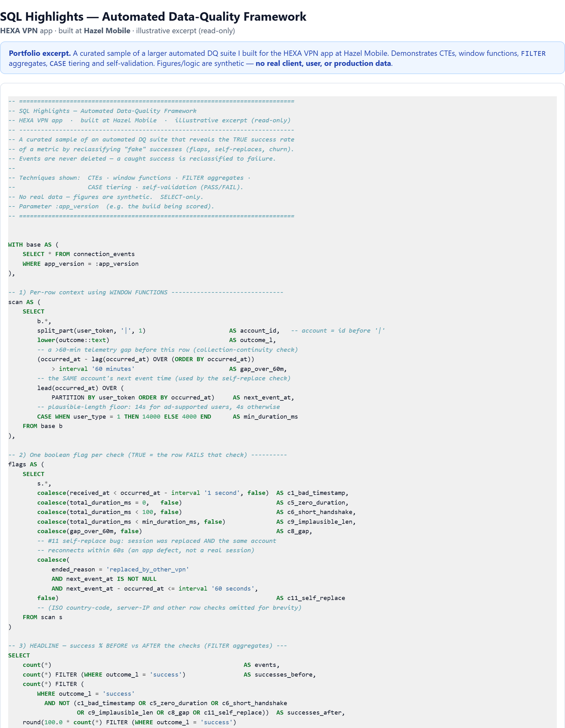
Task: Click the 'AS c6_short_handshake,' alias
Action: pos(316,512)
